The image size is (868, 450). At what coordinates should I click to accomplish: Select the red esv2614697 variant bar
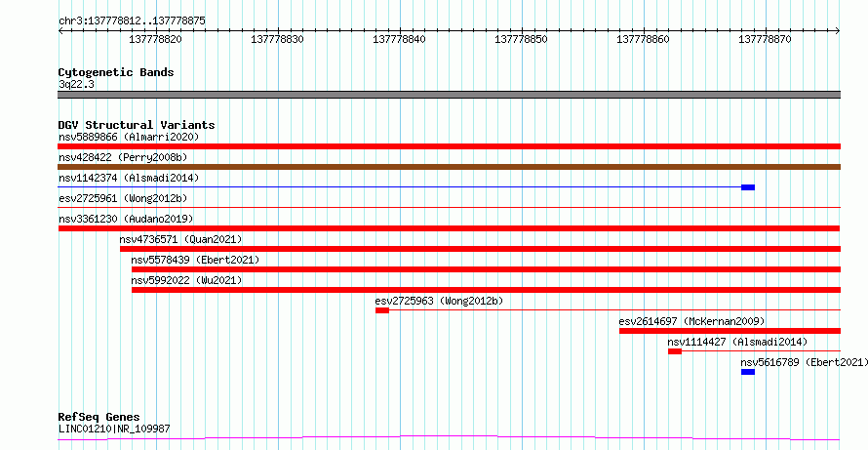(x=730, y=331)
